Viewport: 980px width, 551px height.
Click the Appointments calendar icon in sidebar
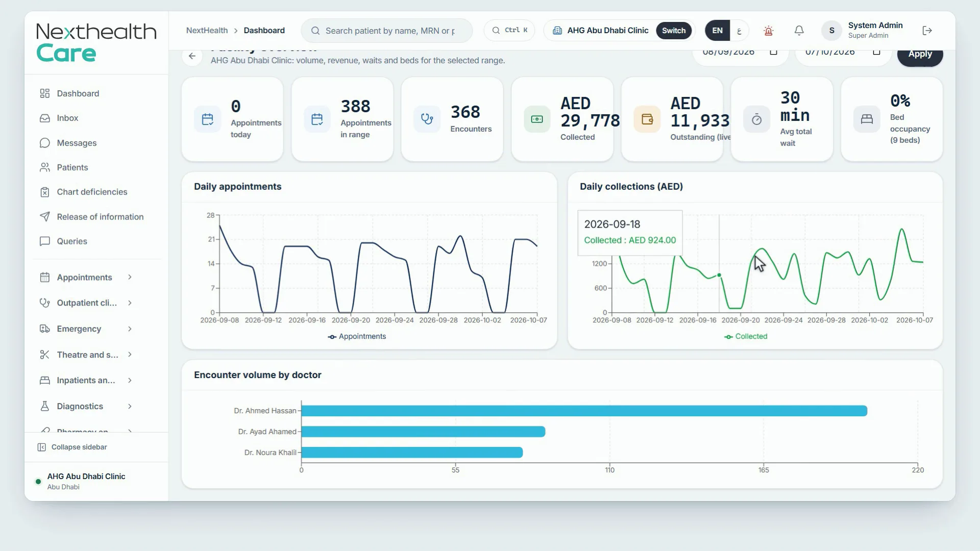[x=45, y=277]
